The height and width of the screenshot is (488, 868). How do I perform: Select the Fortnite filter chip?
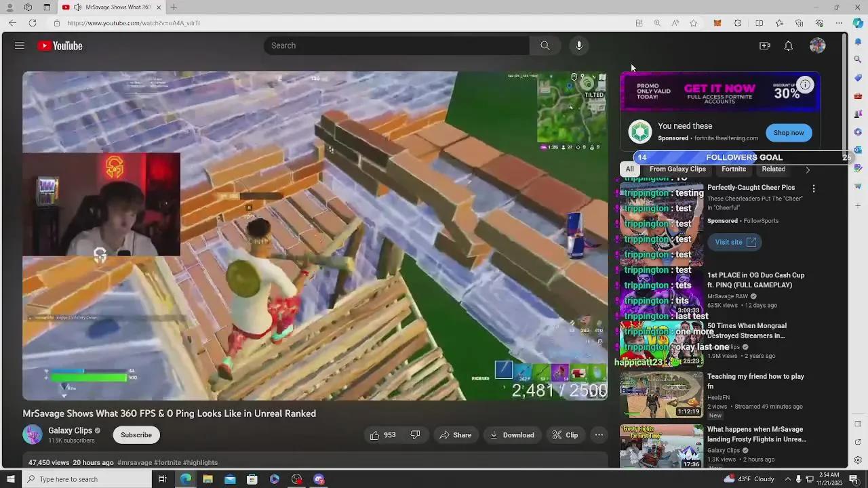click(734, 169)
